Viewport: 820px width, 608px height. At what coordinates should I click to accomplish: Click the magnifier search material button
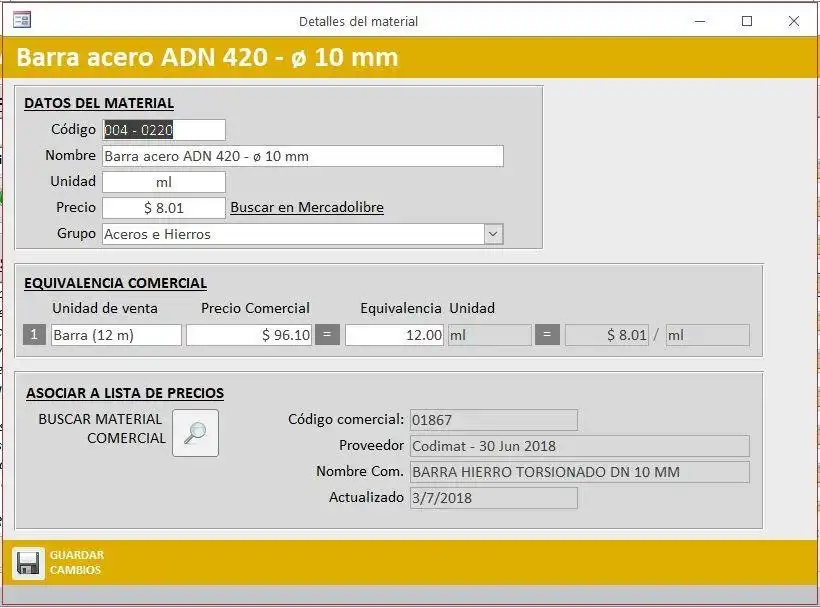(x=196, y=433)
